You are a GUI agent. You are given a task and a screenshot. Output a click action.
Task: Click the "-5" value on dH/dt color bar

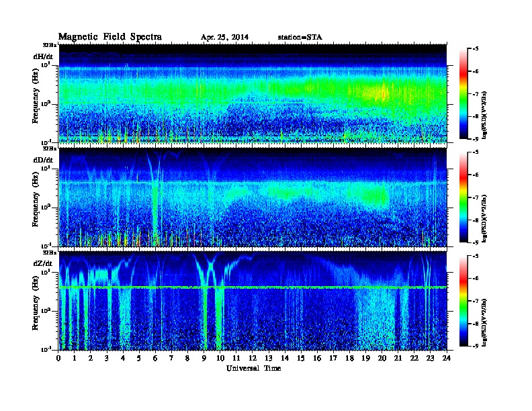click(476, 48)
